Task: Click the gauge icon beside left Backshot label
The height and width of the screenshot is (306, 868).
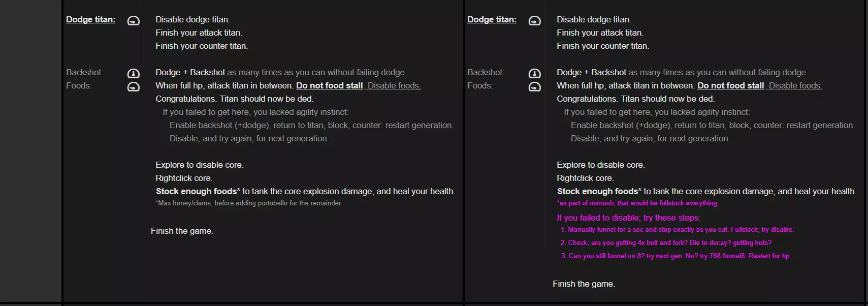Action: (x=133, y=73)
